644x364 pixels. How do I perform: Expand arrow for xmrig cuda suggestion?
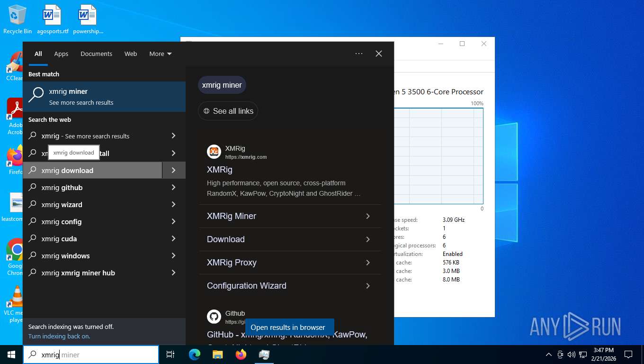[174, 238]
